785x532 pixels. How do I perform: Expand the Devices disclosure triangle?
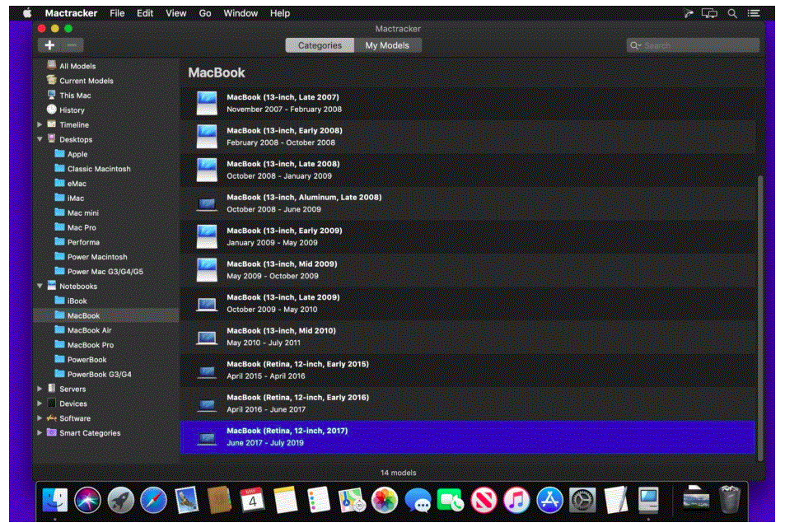[40, 404]
